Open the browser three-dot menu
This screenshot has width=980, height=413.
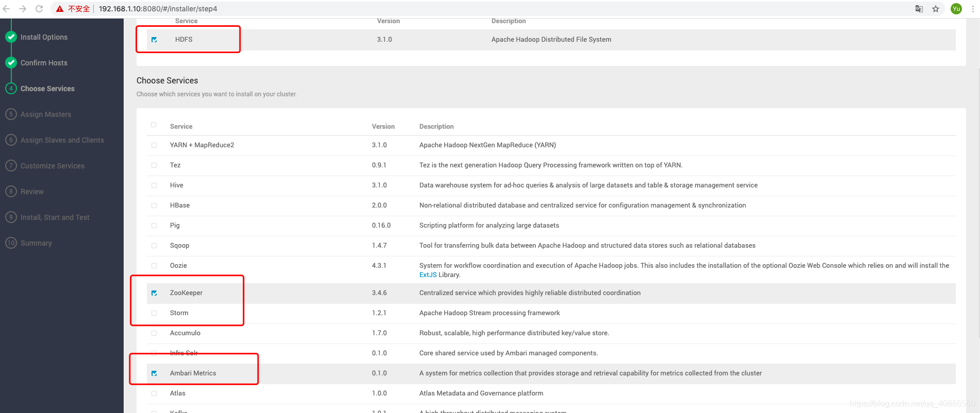click(x=973, y=9)
